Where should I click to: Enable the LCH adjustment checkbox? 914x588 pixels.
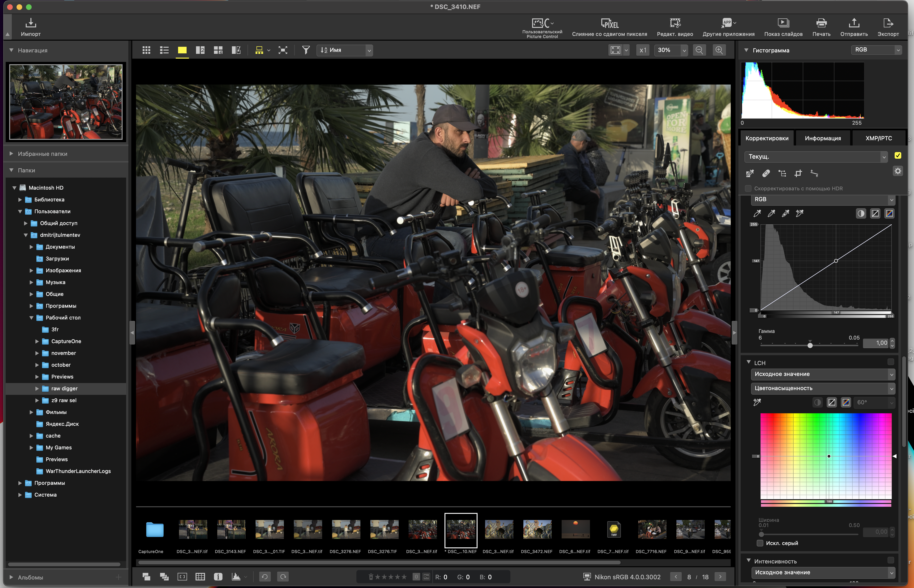click(x=890, y=362)
